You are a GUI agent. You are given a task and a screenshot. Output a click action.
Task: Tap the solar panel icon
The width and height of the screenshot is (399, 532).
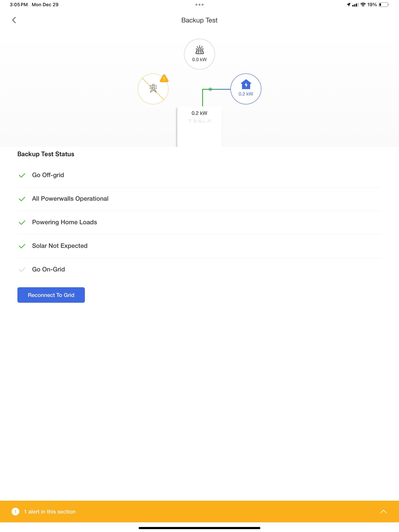[199, 50]
